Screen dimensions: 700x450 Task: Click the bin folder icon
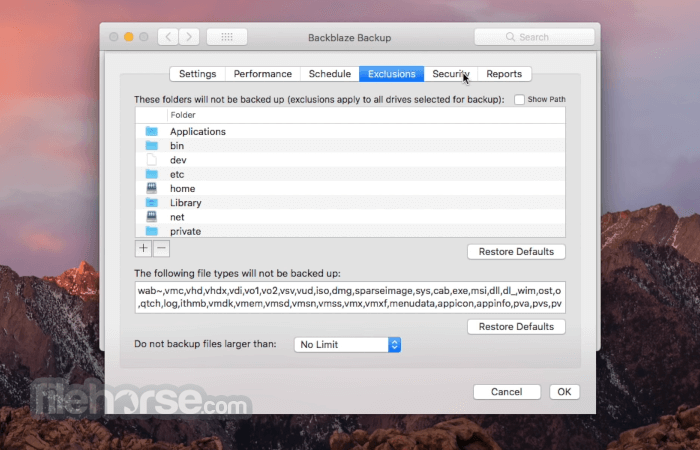152,146
